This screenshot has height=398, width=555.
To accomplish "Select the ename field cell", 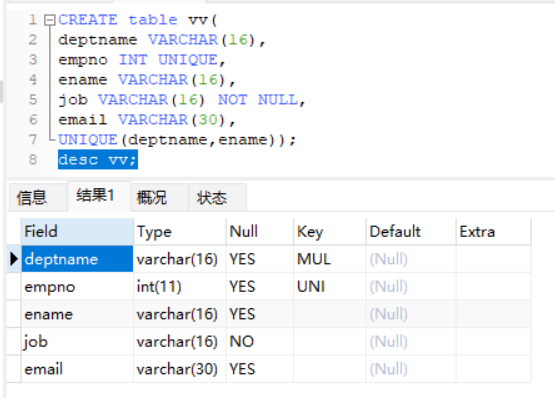I will [77, 314].
